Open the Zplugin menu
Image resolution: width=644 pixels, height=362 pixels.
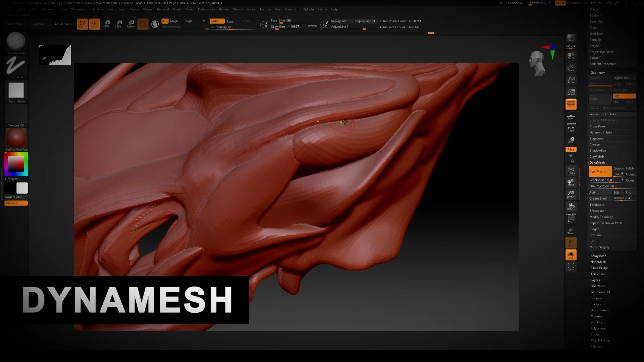(x=308, y=9)
